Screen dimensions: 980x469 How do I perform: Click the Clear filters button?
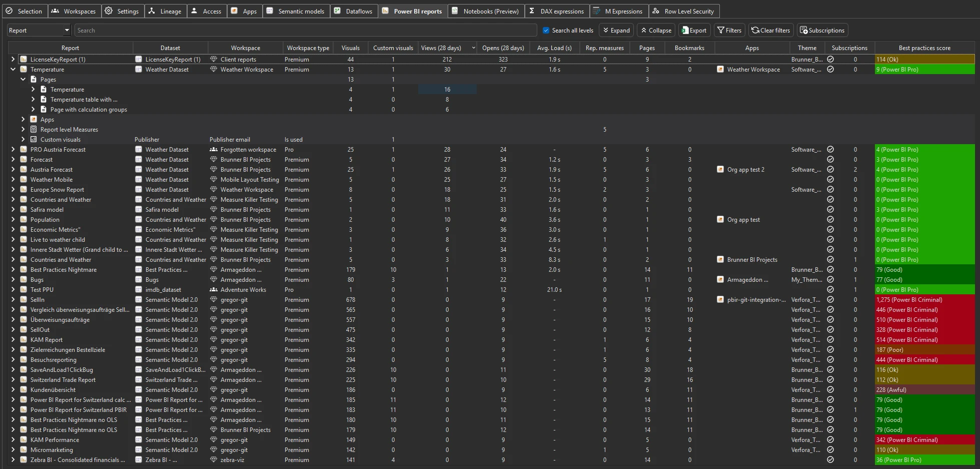click(771, 30)
